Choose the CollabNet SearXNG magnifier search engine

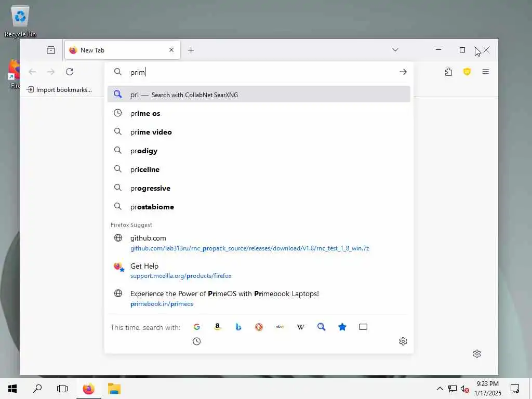(321, 327)
